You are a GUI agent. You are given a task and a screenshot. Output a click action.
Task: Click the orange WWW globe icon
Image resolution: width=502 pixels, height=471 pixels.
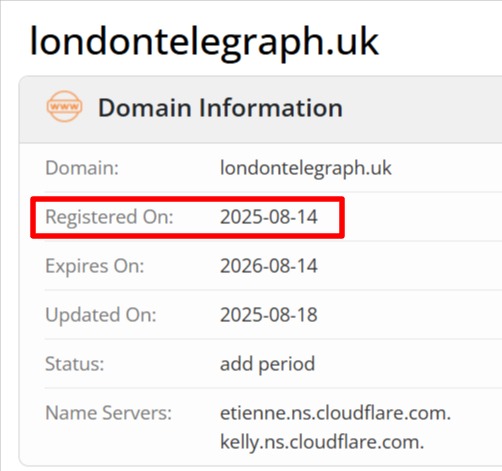tap(64, 107)
